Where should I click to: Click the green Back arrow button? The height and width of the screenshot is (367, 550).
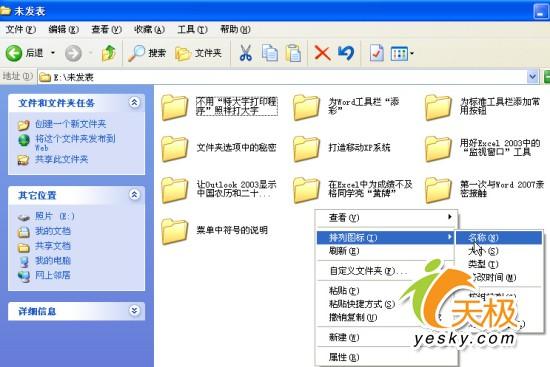[x=14, y=53]
